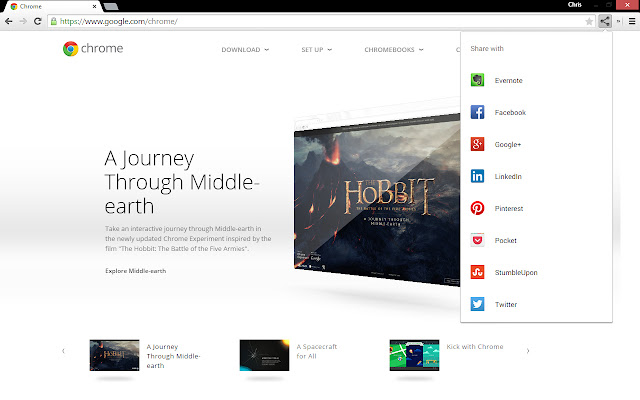Select the Chrome tab
This screenshot has height=400, width=640.
coord(51,7)
